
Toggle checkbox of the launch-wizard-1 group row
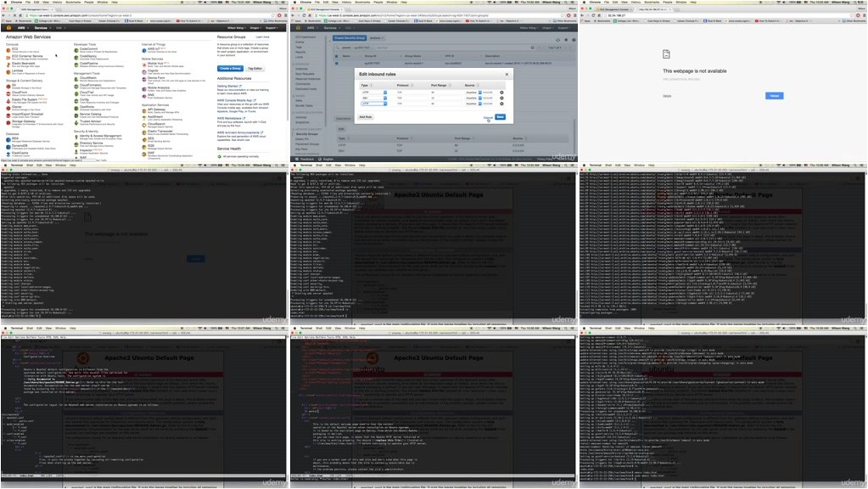coord(336,63)
